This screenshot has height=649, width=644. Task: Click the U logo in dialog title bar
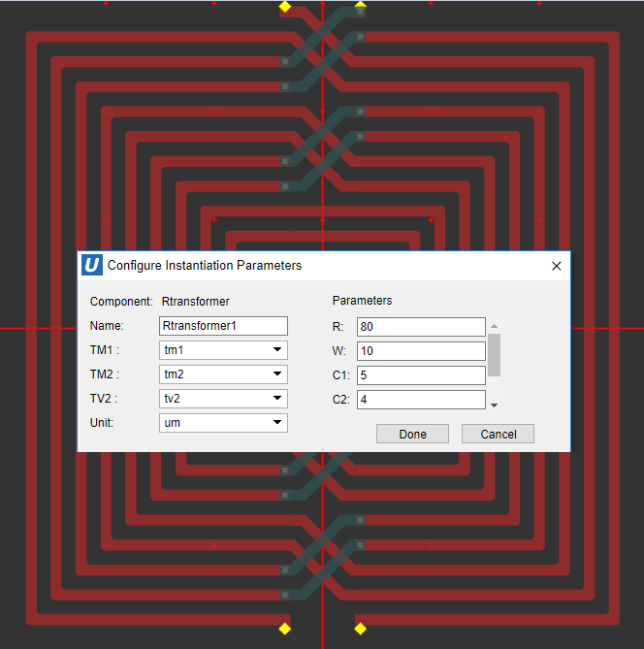coord(92,265)
